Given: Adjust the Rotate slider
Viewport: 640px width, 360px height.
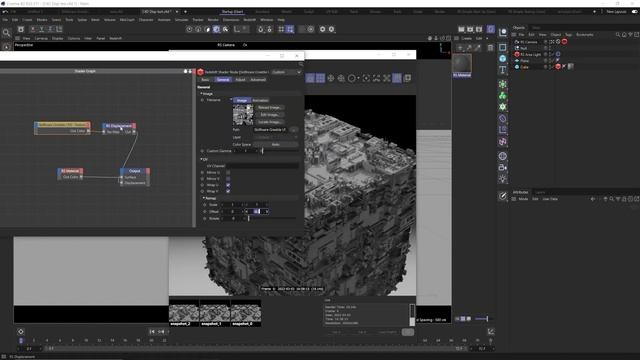Looking at the screenshot, I should (272, 219).
